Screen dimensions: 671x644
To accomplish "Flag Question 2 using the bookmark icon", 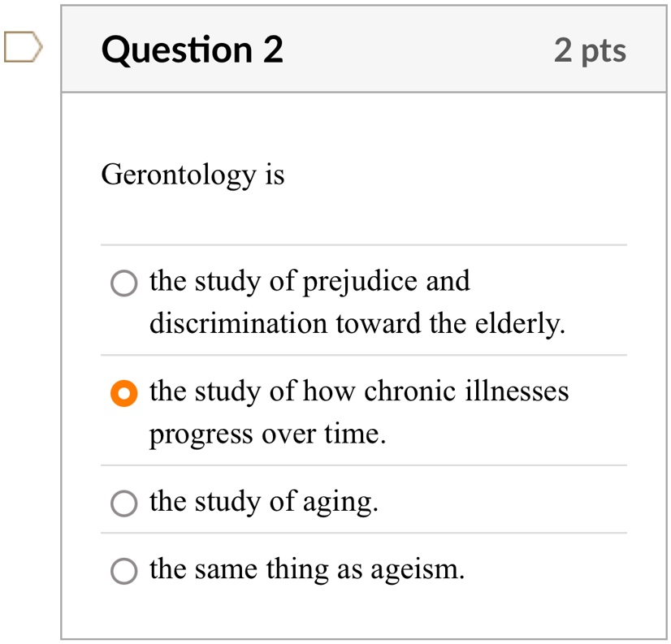I will (23, 46).
